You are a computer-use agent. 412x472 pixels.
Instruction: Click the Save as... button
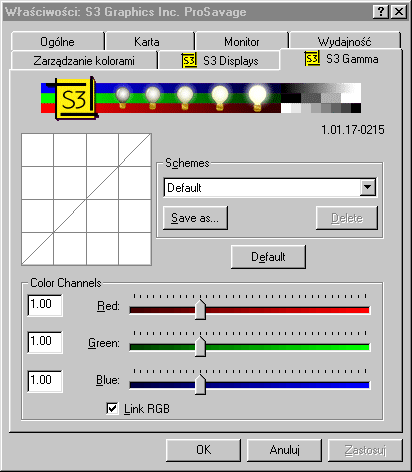click(x=195, y=218)
